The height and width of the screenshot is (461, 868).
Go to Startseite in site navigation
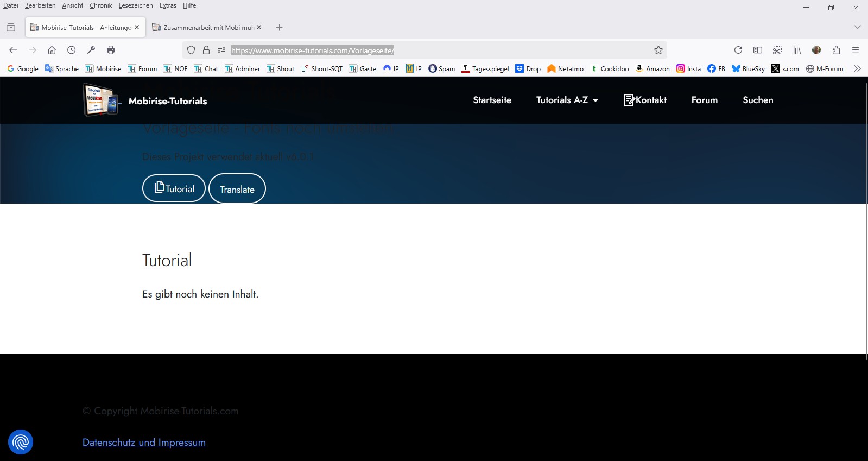(492, 100)
